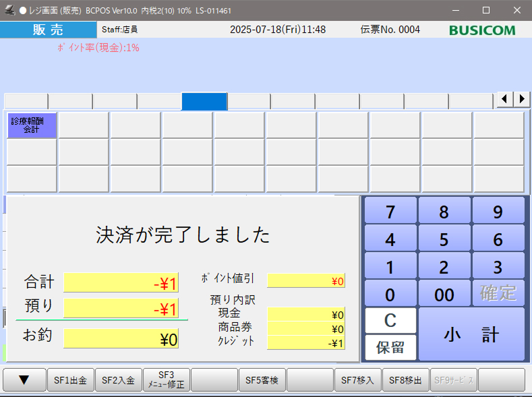
Task: Click the SF5客検 function button
Action: pos(262,380)
